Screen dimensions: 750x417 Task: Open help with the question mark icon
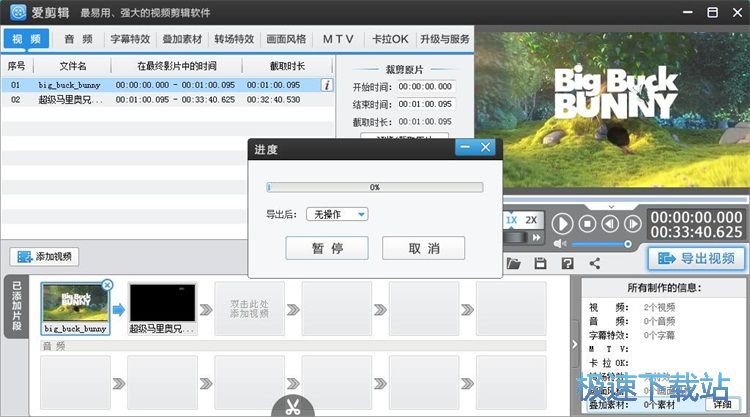point(567,263)
